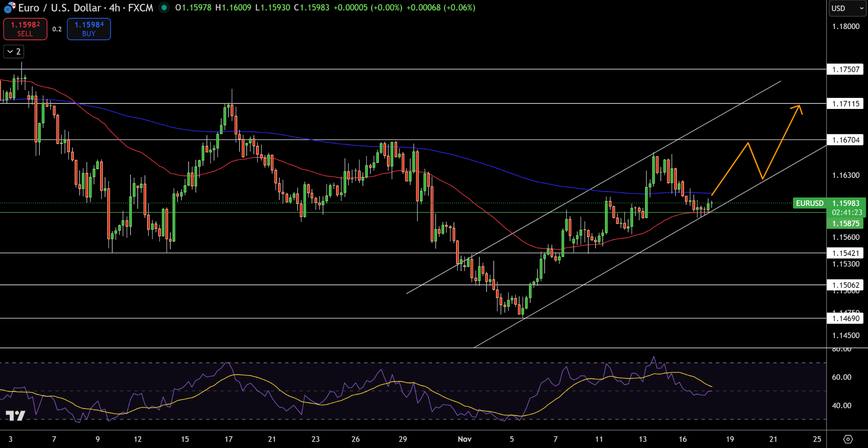Viewport: 868px width, 448px height.
Task: Click the 1.17507 price level label
Action: (x=846, y=70)
